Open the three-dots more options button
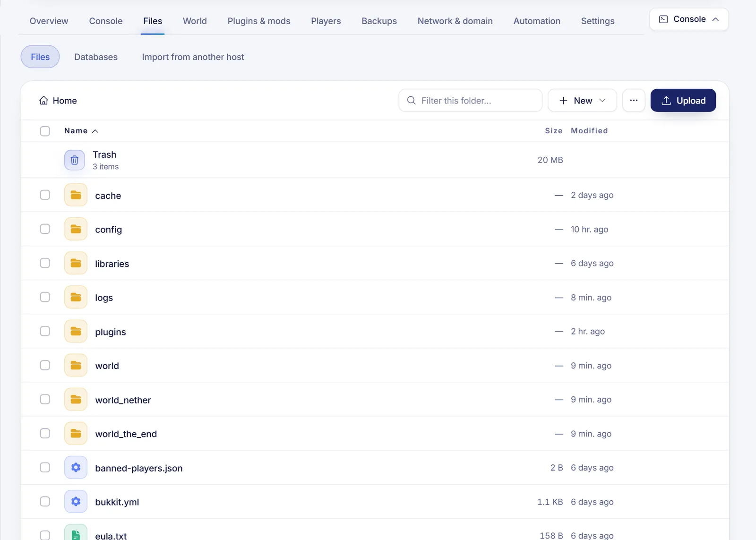The image size is (756, 540). pos(634,100)
